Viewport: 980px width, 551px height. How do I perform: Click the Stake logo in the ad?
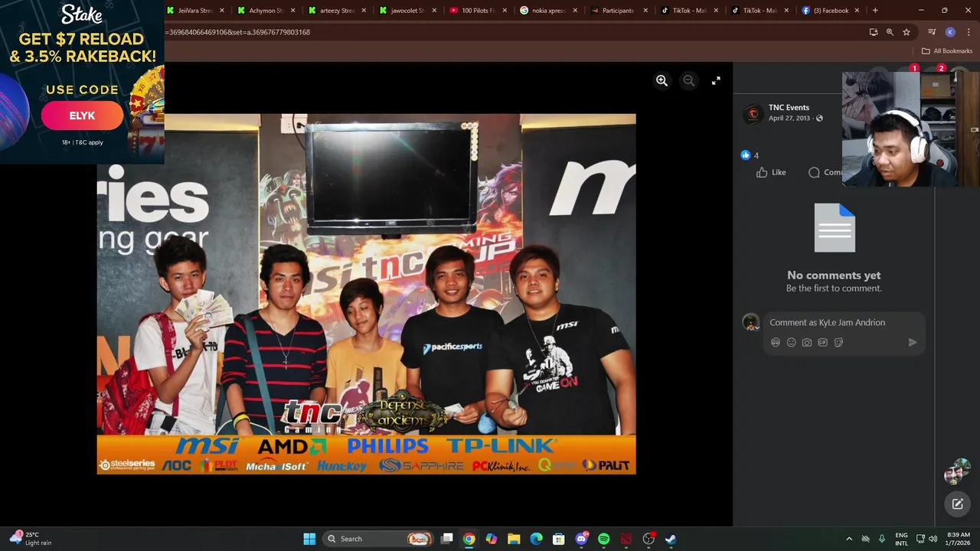pos(82,15)
